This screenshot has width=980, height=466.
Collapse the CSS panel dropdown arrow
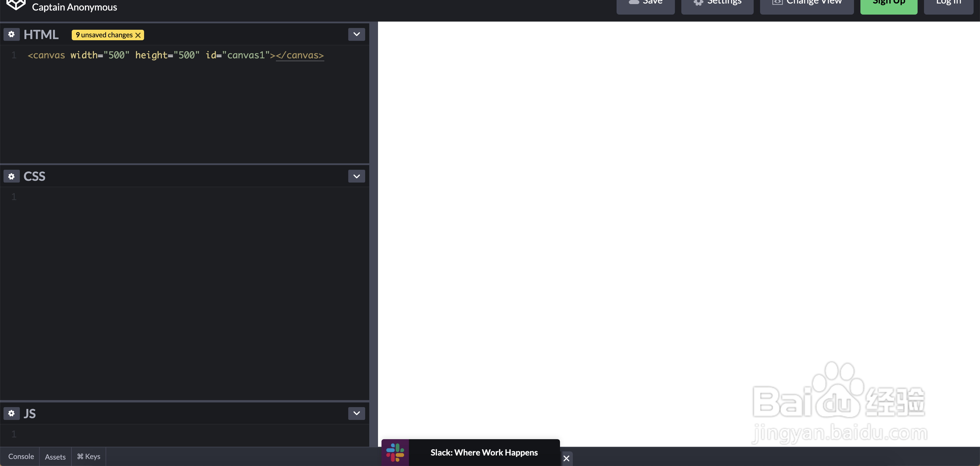(356, 176)
